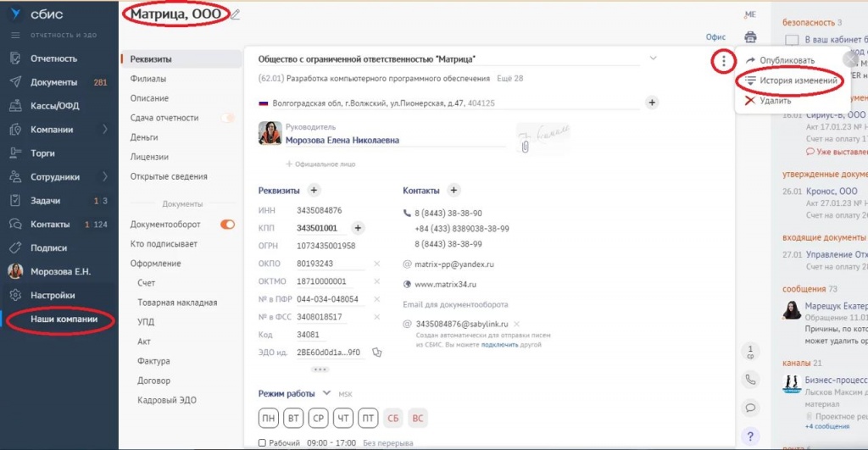Open the three-dot actions menu

pyautogui.click(x=723, y=61)
